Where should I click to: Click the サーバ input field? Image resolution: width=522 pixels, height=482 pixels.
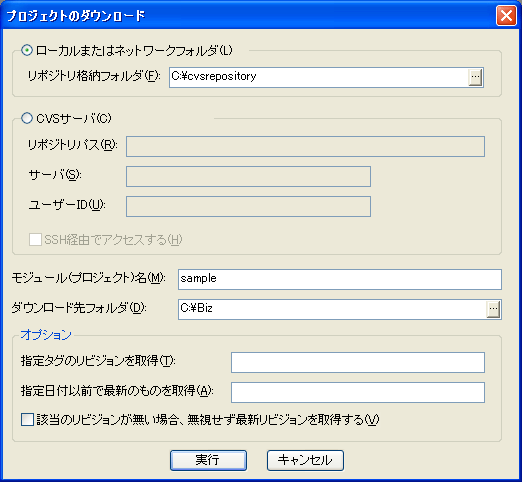point(248,176)
